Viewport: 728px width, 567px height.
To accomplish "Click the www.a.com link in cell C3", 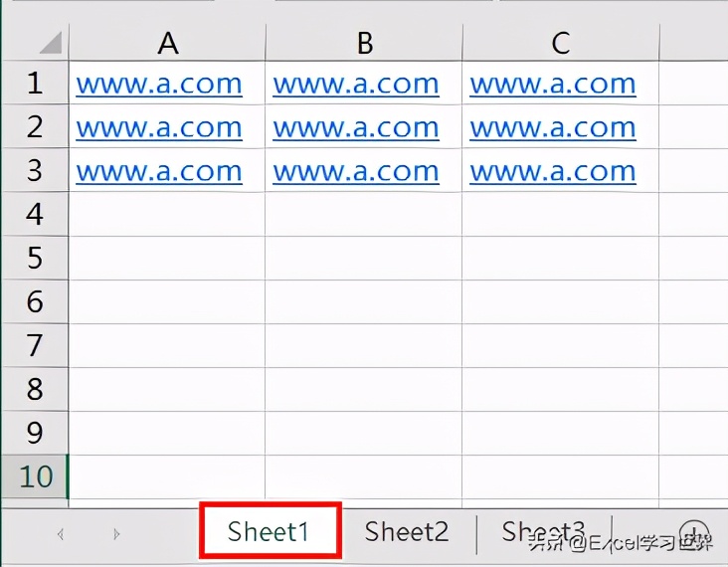I will coord(552,172).
